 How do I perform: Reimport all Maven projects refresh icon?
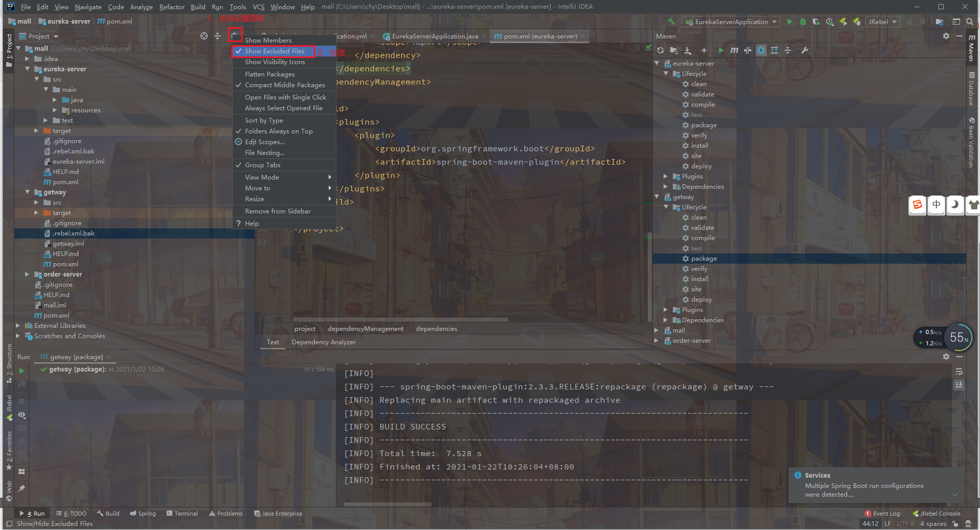(x=661, y=50)
